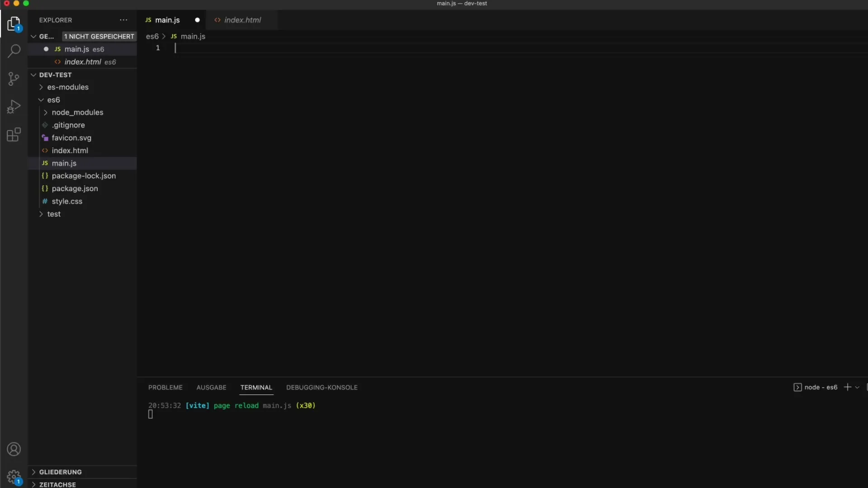Open the Extensions view icon
The width and height of the screenshot is (868, 488).
14,135
